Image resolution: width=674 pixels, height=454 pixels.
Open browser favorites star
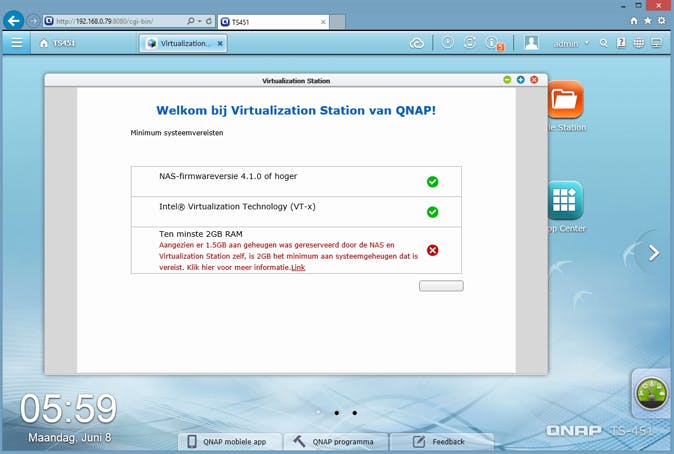pyautogui.click(x=647, y=21)
